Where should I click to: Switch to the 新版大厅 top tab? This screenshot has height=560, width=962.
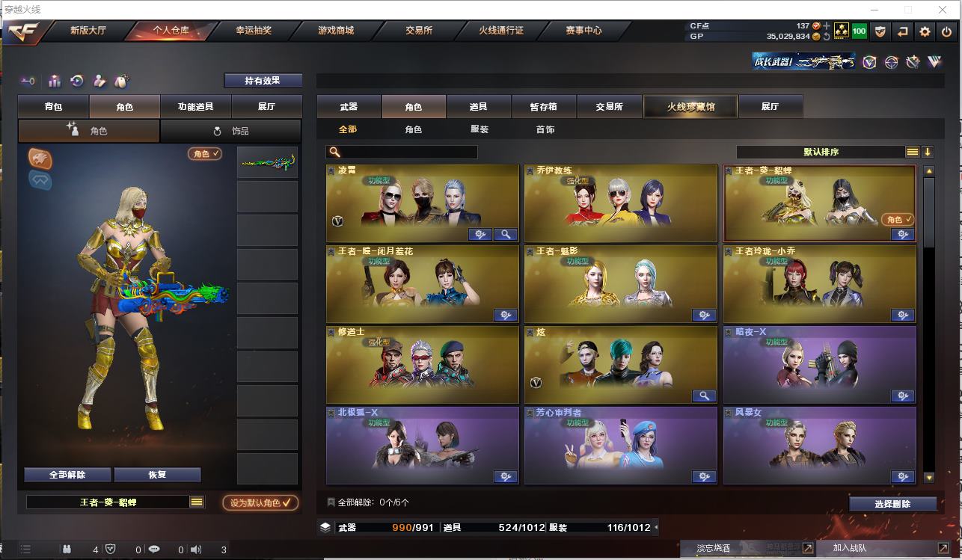point(88,31)
